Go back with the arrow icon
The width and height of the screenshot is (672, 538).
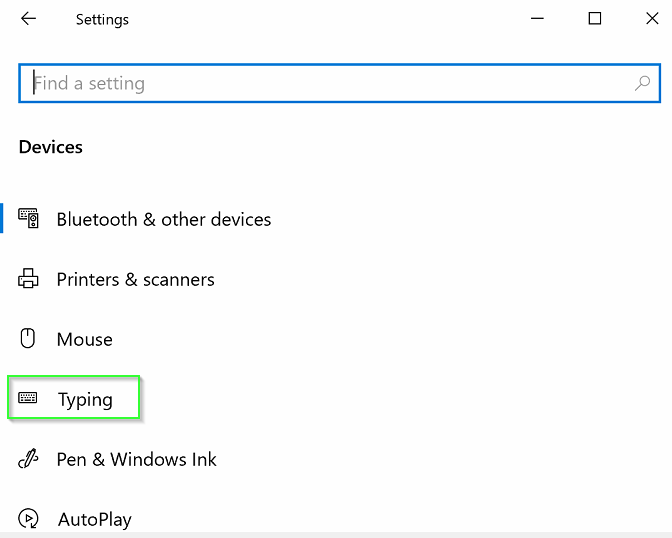(29, 19)
